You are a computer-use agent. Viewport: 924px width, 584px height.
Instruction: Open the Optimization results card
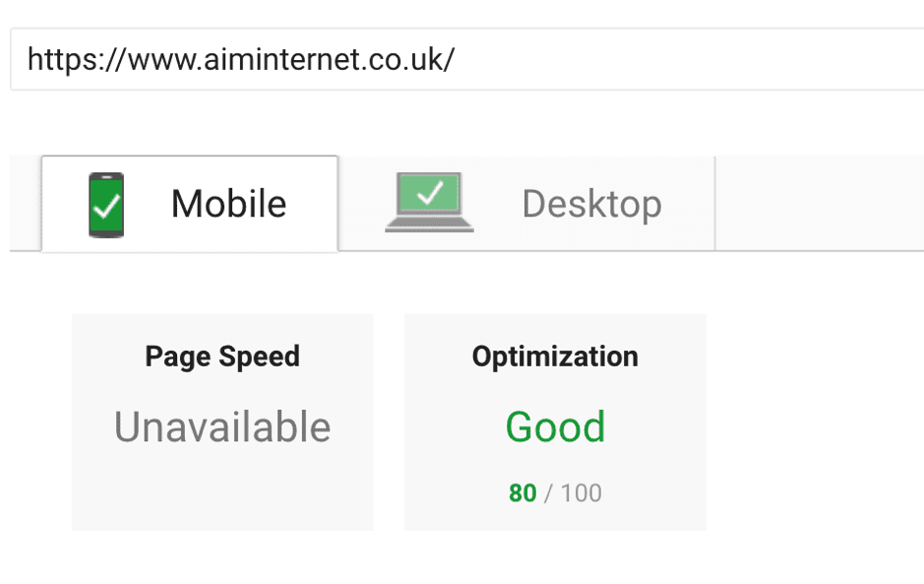click(554, 422)
